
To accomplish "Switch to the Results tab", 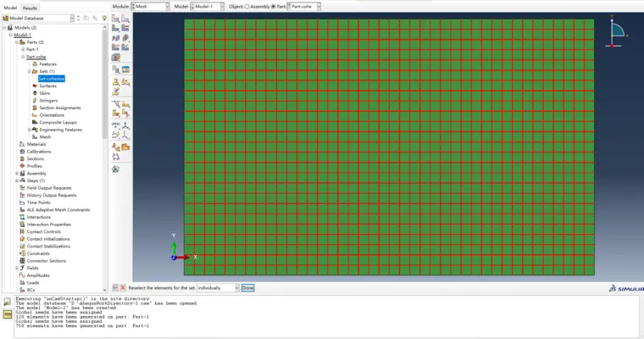I will [30, 8].
